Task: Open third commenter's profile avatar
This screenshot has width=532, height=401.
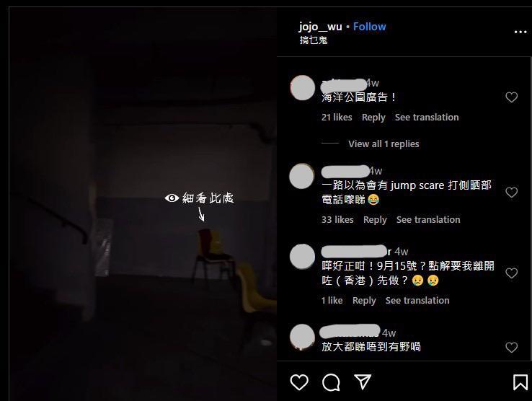Action: (303, 257)
